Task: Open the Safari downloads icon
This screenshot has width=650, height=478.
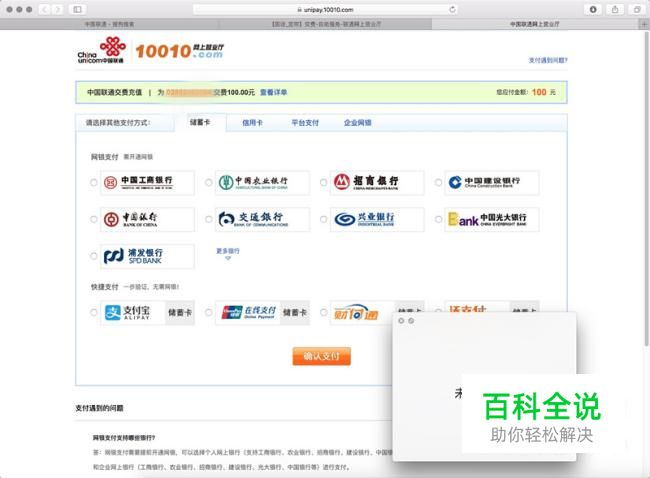Action: 593,9
